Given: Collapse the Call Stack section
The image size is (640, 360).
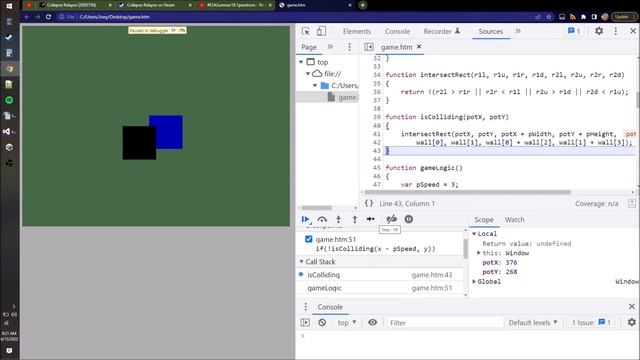Looking at the screenshot, I should point(302,262).
